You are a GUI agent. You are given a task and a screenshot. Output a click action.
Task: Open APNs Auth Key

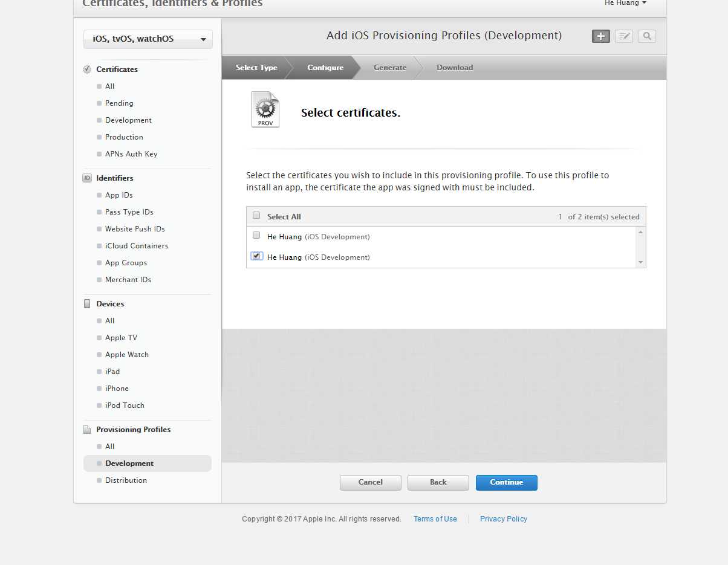coord(131,154)
